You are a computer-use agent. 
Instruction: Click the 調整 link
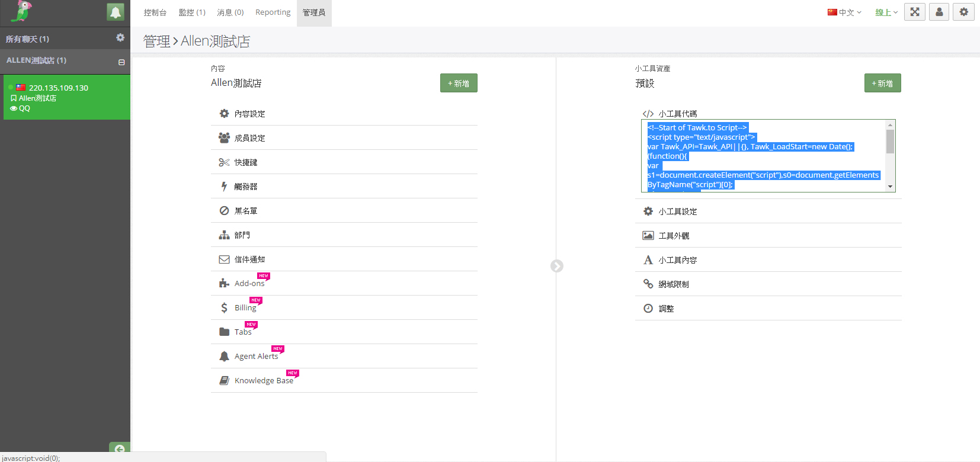pos(666,309)
